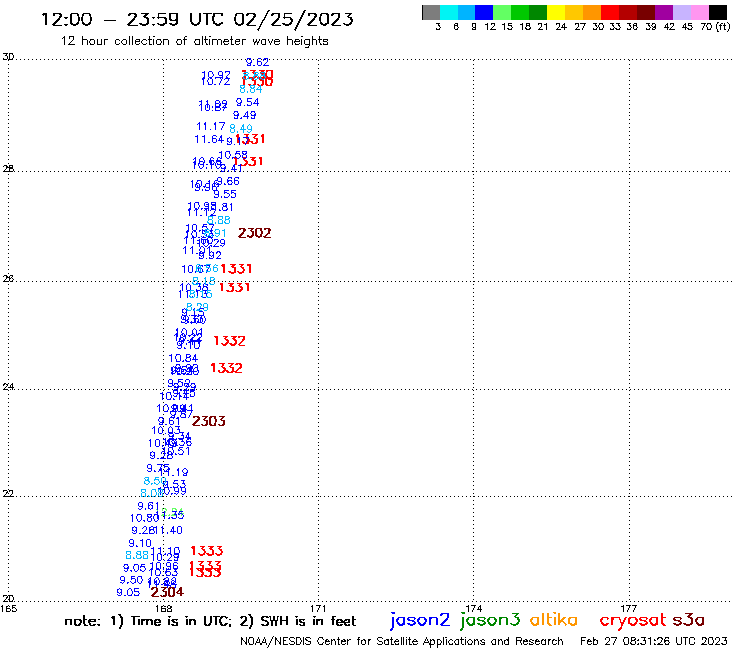Click the wave height value '10.58'
Screen dimensions: 740x650
point(233,155)
